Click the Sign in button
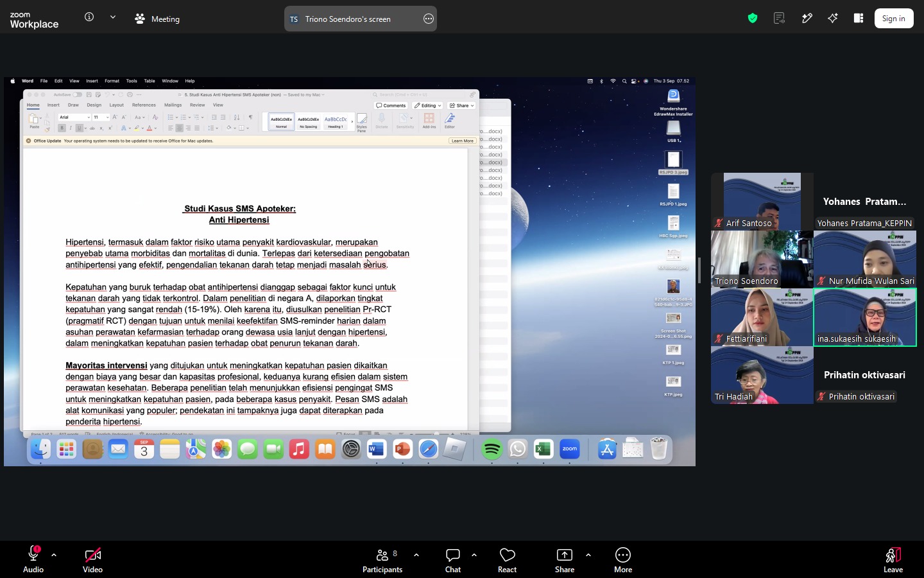The height and width of the screenshot is (578, 924). point(894,18)
